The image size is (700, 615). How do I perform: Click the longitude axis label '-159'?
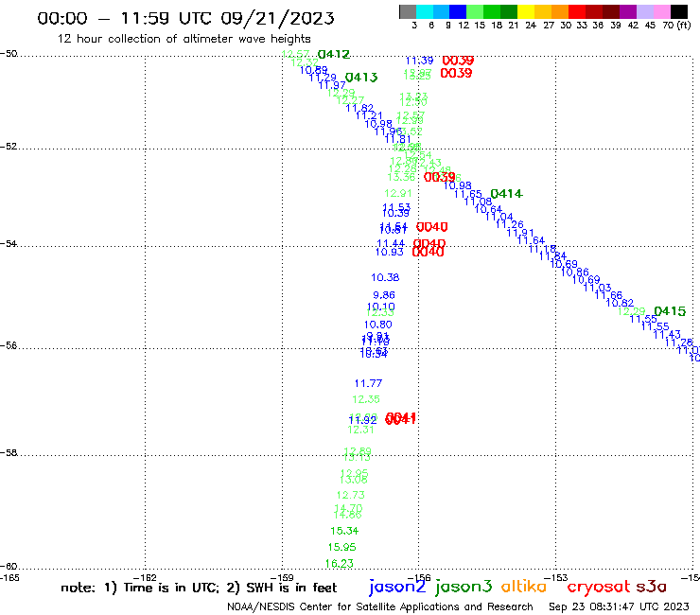(282, 578)
